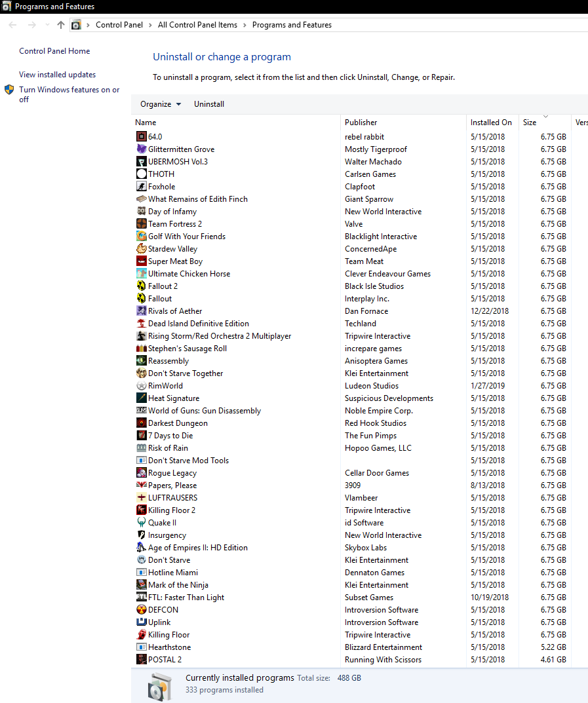588x703 pixels.
Task: Select the Foxhole icon
Action: click(x=142, y=187)
